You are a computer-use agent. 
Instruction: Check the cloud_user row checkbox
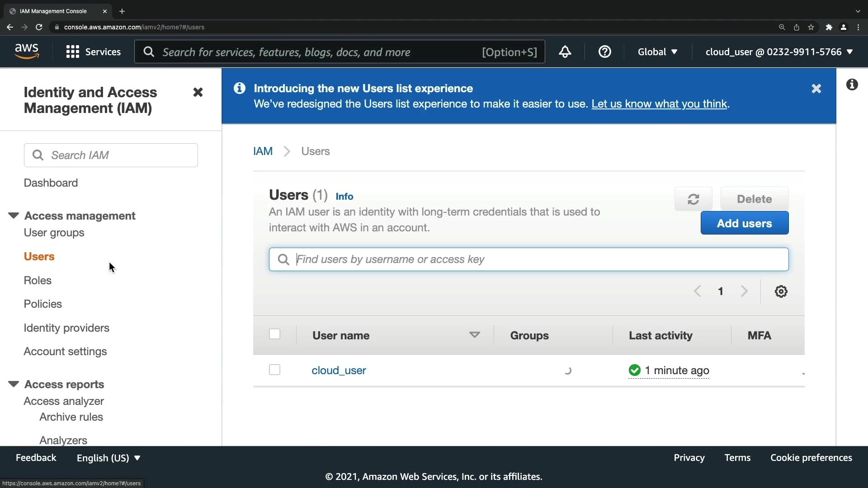pyautogui.click(x=274, y=370)
